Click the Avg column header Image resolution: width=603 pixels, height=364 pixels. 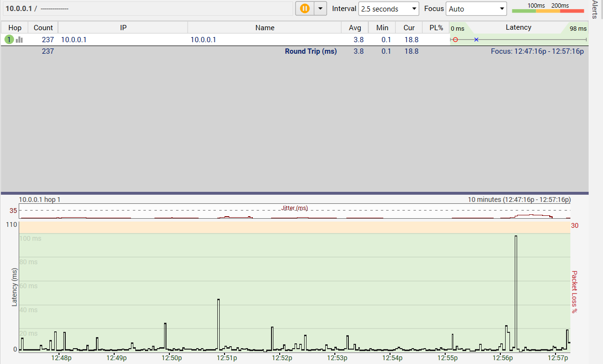tap(355, 28)
